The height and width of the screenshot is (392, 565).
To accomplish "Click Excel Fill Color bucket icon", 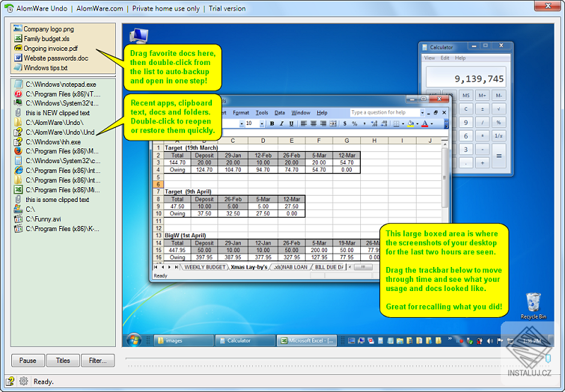I will click(411, 124).
